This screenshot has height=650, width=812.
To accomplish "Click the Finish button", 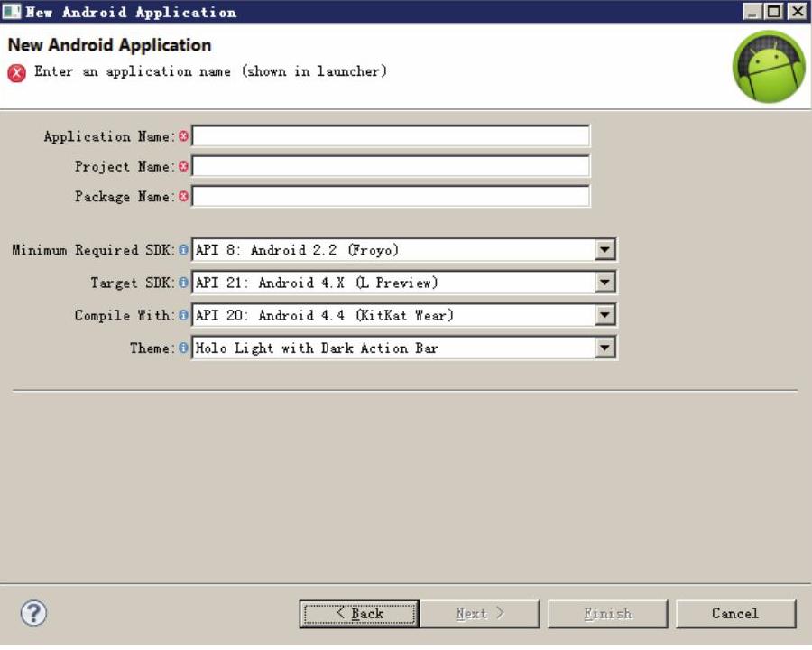I will point(608,614).
